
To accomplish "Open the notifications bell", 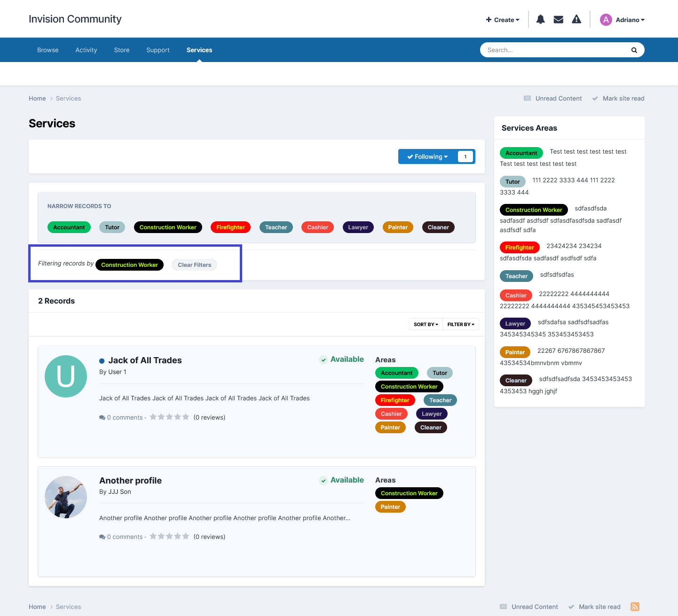I will coord(540,19).
